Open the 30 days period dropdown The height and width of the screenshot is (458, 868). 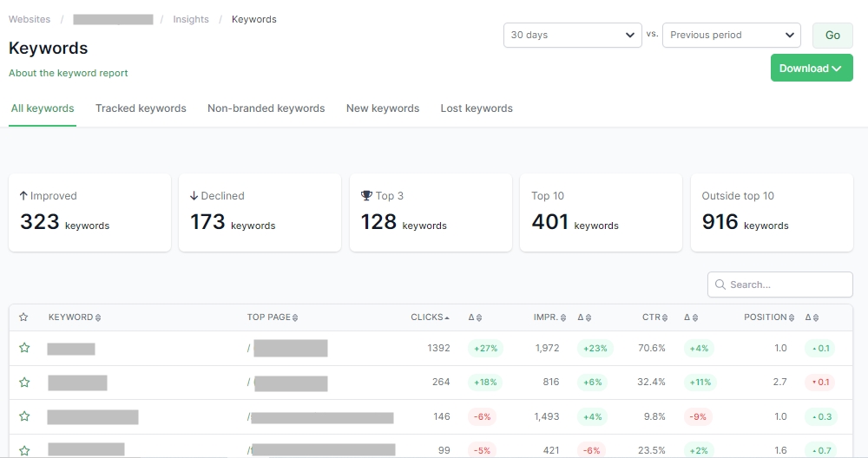coord(572,35)
